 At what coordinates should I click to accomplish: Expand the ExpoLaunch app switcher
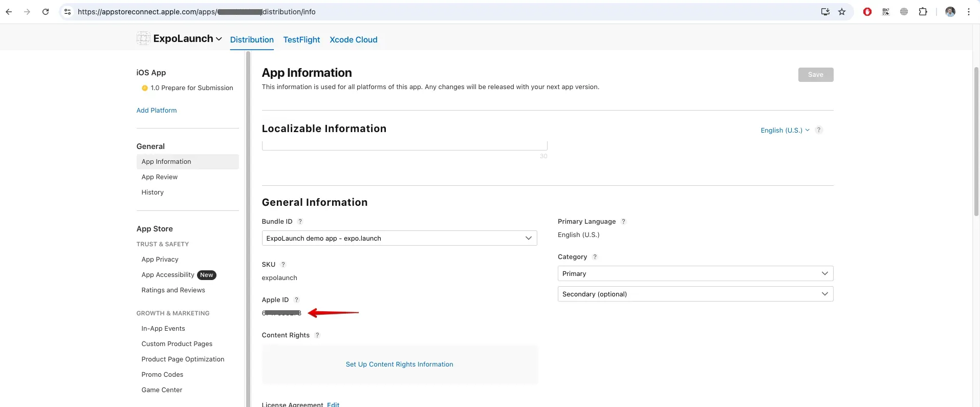219,39
